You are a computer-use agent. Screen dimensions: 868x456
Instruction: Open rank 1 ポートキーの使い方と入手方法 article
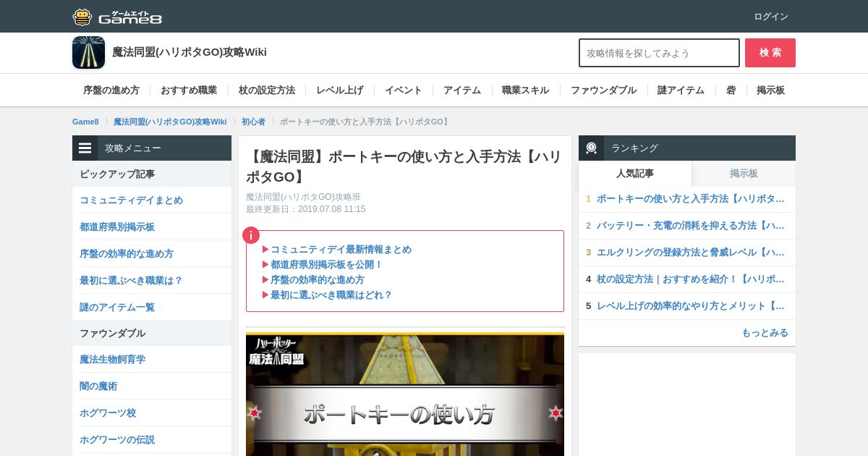[x=687, y=199]
